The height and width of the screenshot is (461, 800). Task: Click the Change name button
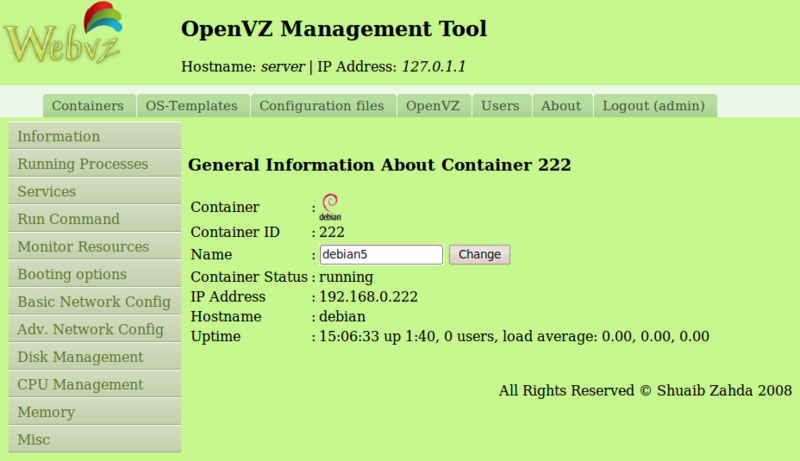coord(480,254)
